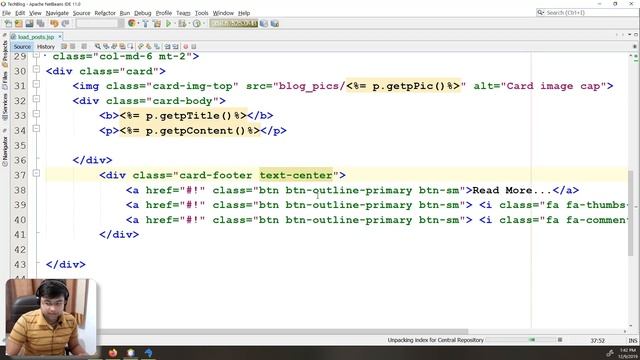Click the Last Edit editor toolbar icon
Viewport: 640px width, 360px height.
[x=64, y=47]
